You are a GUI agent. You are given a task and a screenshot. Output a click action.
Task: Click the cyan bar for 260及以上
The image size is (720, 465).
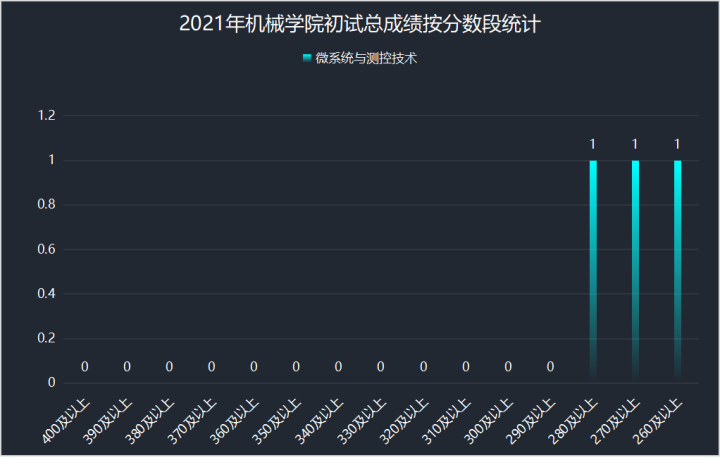click(677, 270)
